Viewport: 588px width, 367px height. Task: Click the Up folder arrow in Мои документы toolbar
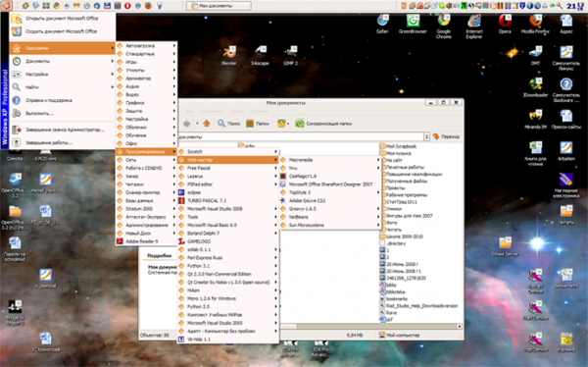click(207, 124)
